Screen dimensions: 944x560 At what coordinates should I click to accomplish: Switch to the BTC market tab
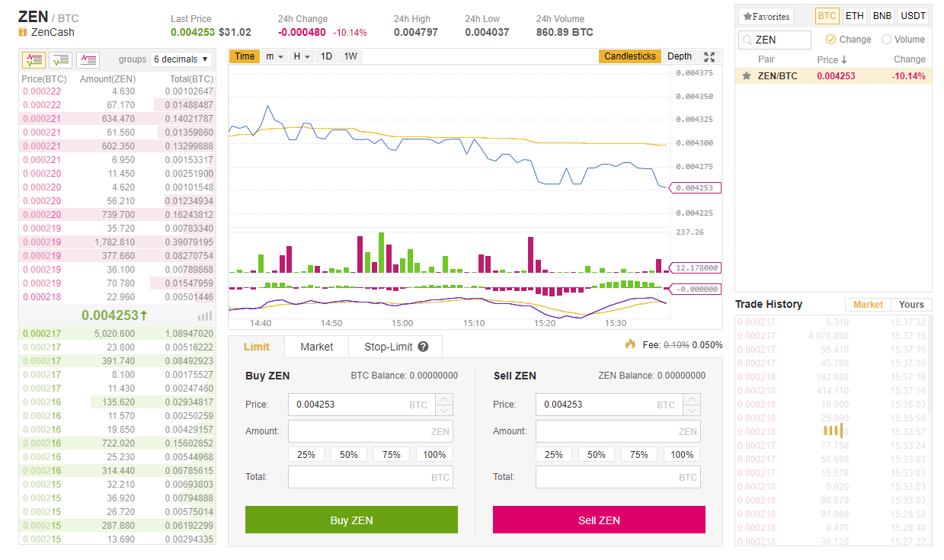pos(827,16)
